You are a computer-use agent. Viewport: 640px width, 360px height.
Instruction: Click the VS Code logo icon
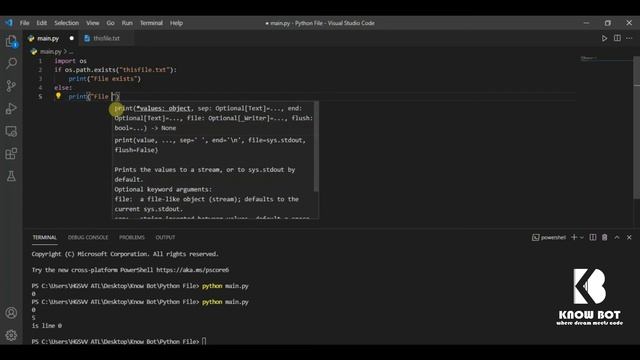[9, 23]
